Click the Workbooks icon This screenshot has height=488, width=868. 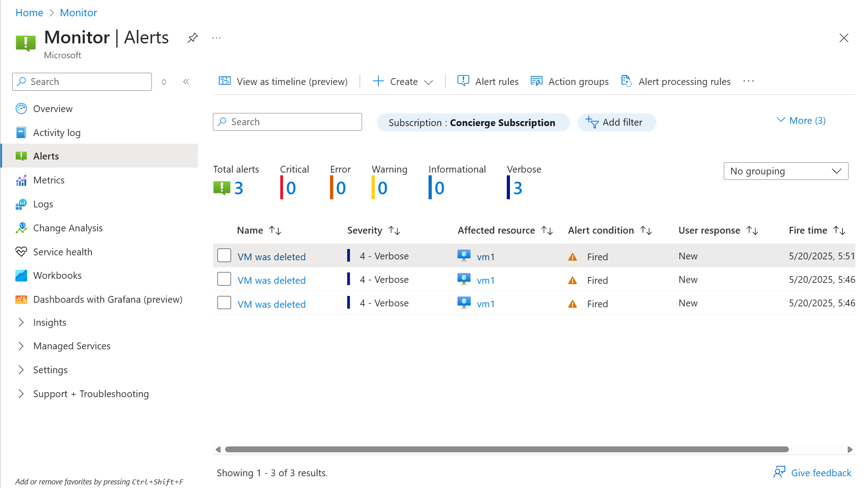coord(21,276)
